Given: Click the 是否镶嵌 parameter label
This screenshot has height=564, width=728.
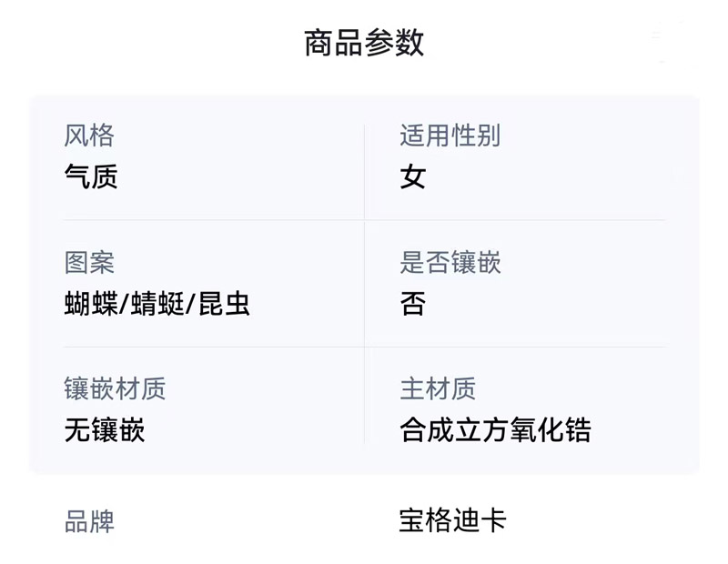Looking at the screenshot, I should click(x=450, y=264).
